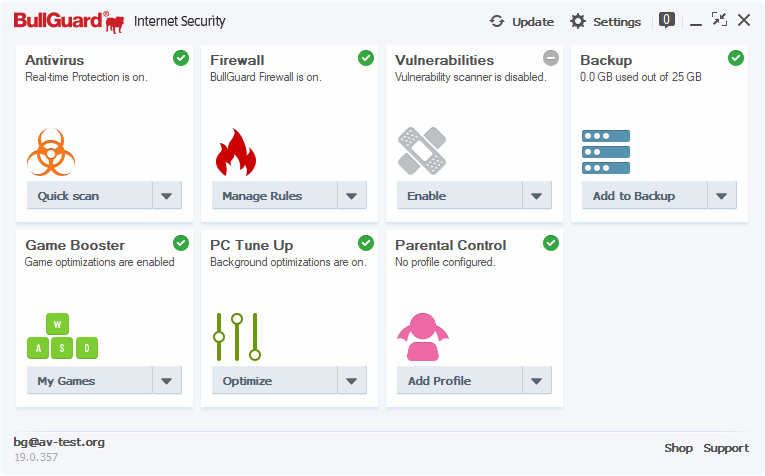Expand the Manage Rules dropdown arrow
Image resolution: width=765 pixels, height=476 pixels.
[352, 196]
